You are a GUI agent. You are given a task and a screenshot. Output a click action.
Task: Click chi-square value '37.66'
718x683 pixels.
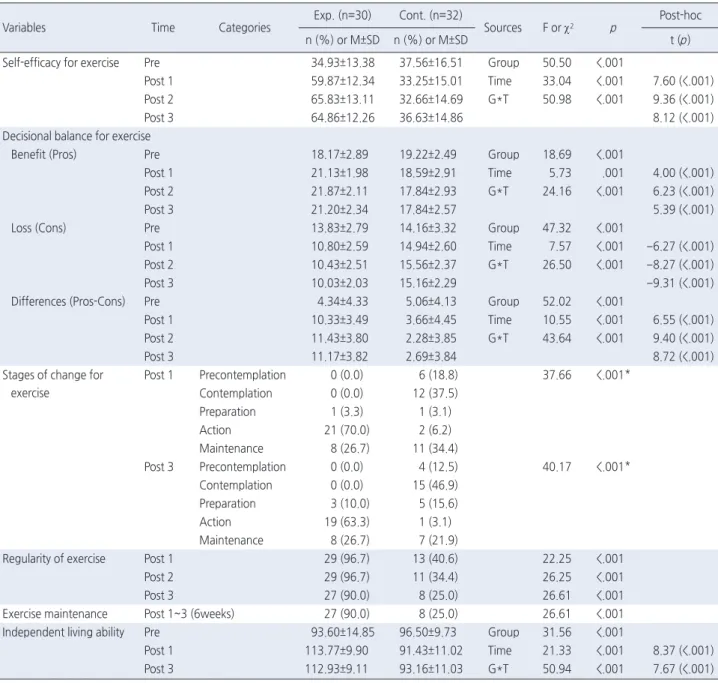tap(557, 375)
